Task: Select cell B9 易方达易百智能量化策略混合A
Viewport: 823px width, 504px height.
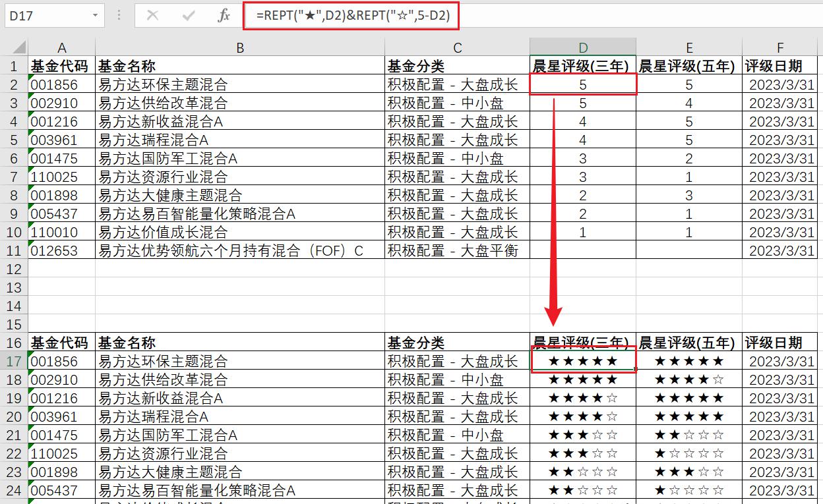Action: tap(240, 213)
